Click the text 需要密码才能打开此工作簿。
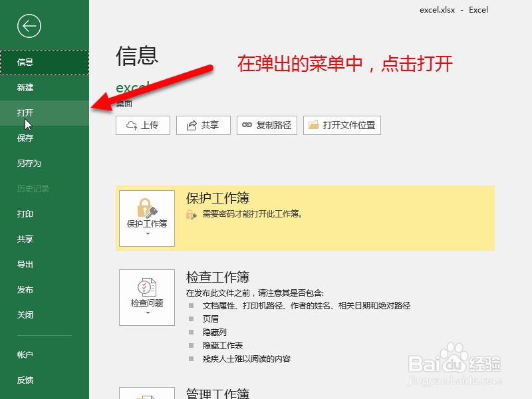The image size is (532, 399). pyautogui.click(x=253, y=213)
